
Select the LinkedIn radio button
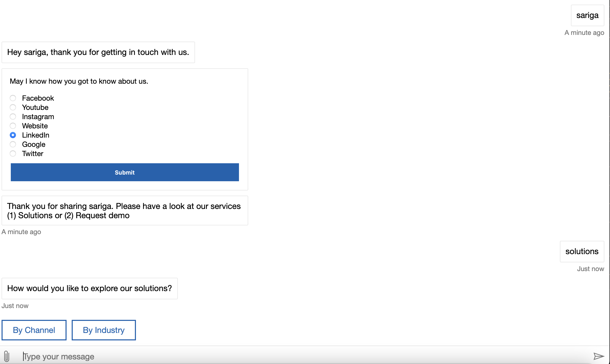13,135
